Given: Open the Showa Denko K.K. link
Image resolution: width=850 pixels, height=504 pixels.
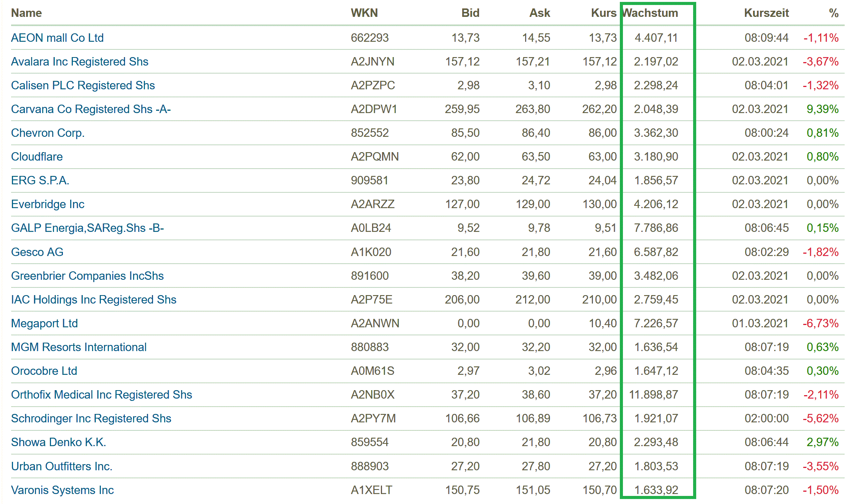Looking at the screenshot, I should pyautogui.click(x=58, y=442).
